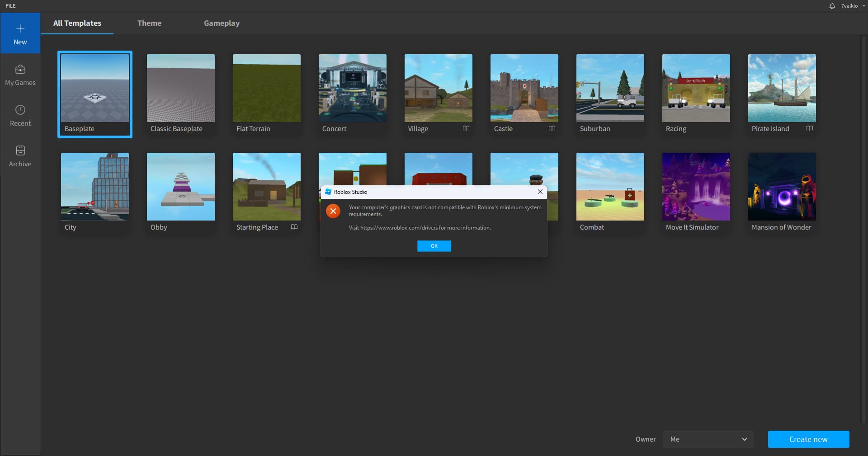Expand the 7valkio account menu
The image size is (868, 456).
click(x=852, y=6)
